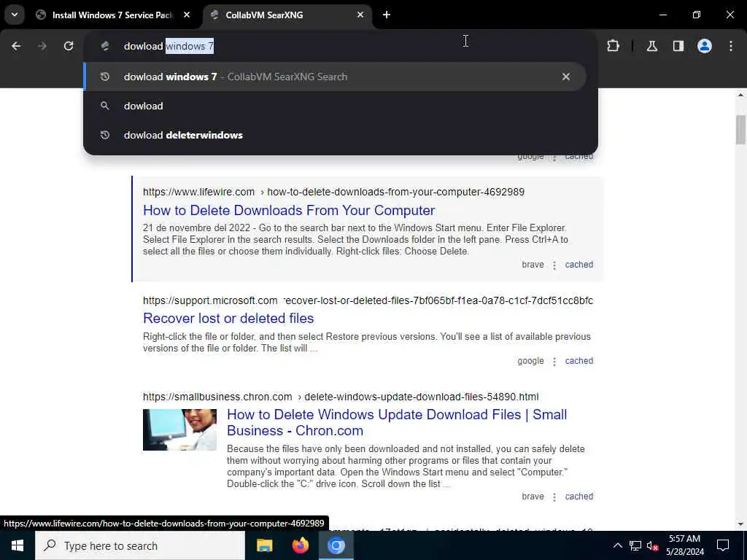747x560 pixels.
Task: Go forward to the next page
Action: [42, 46]
